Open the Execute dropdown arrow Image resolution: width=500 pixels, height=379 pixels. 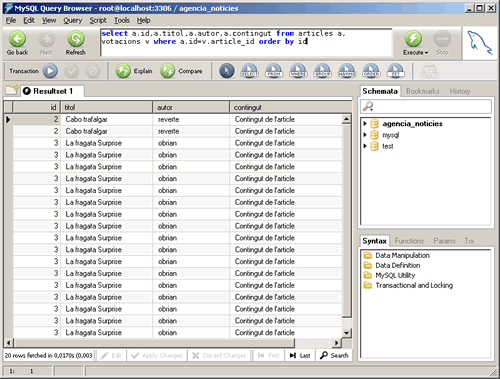click(x=426, y=53)
